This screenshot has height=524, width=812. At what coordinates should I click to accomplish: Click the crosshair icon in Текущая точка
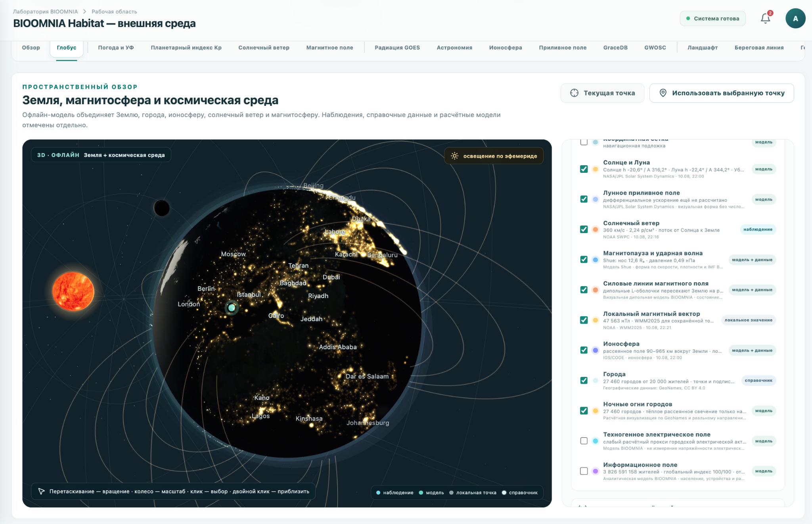click(574, 93)
